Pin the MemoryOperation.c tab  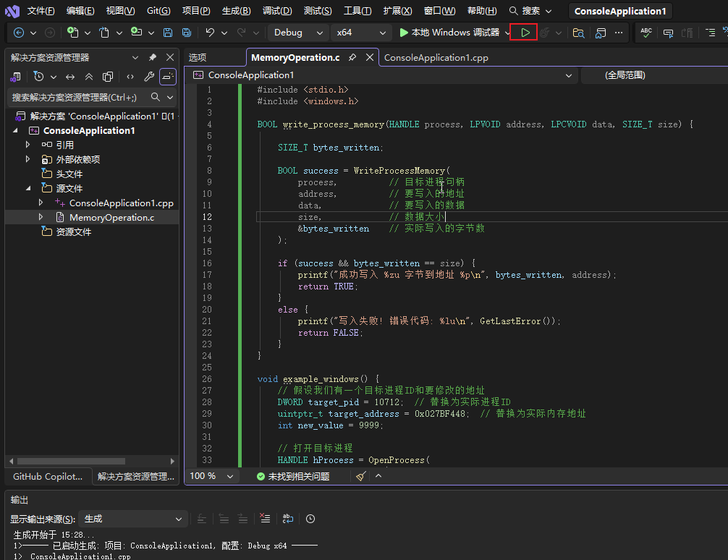pyautogui.click(x=352, y=58)
